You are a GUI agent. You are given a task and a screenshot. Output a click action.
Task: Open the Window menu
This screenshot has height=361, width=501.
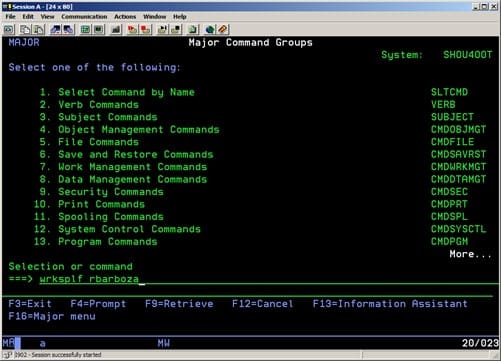click(154, 17)
